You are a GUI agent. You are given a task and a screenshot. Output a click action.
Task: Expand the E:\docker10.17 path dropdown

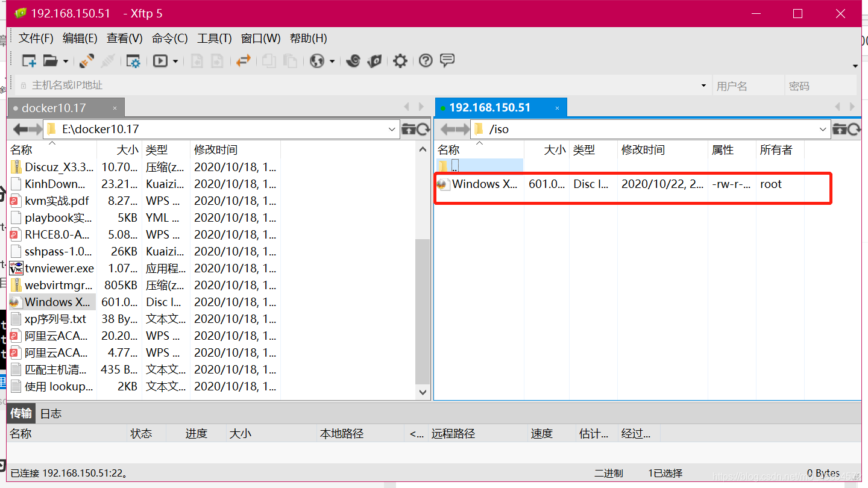click(391, 129)
